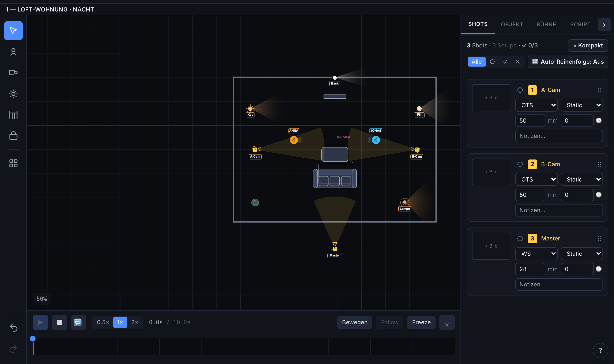This screenshot has width=614, height=364.
Task: Mark A-Cam shot status circle
Action: [520, 90]
